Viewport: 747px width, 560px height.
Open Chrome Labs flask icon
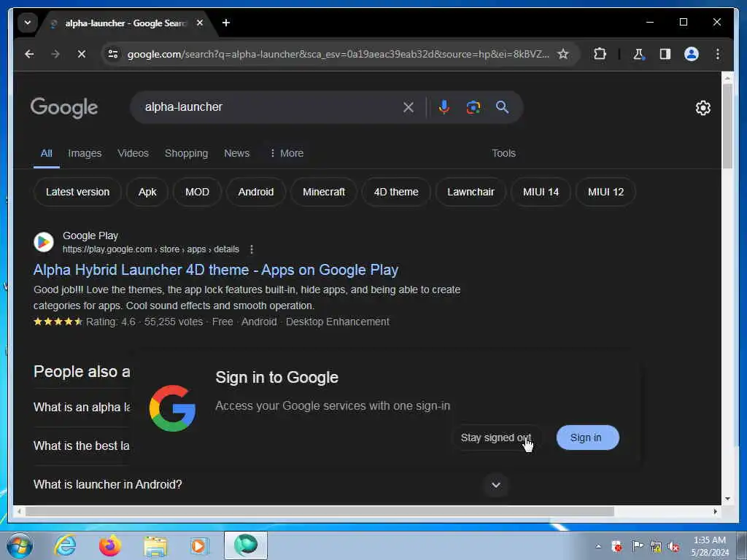pyautogui.click(x=639, y=54)
